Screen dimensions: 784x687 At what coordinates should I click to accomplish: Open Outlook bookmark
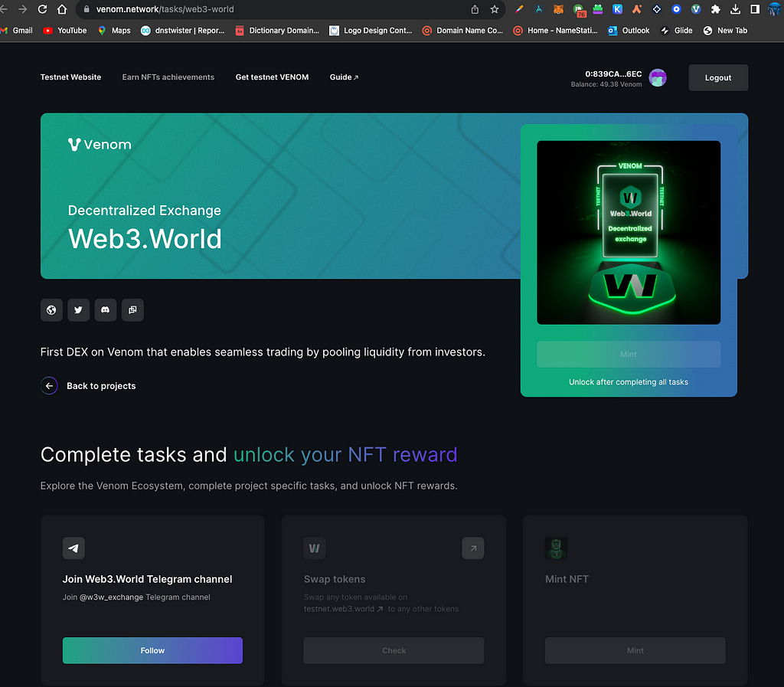tap(629, 31)
